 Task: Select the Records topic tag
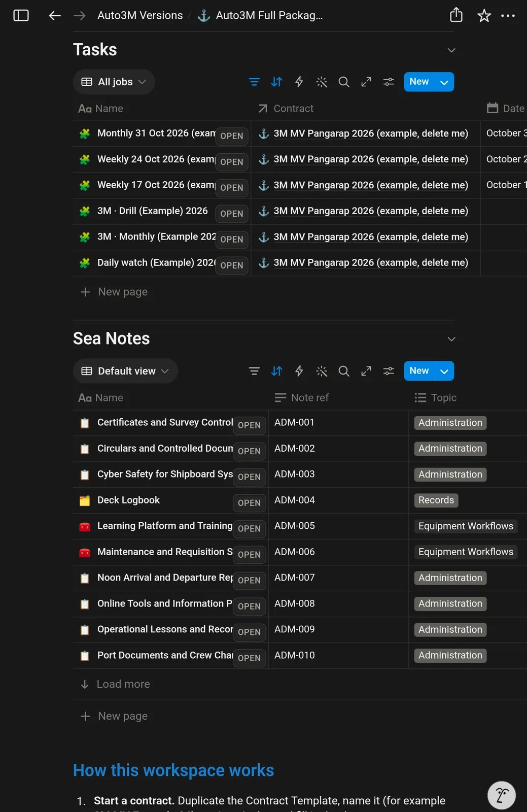[436, 500]
